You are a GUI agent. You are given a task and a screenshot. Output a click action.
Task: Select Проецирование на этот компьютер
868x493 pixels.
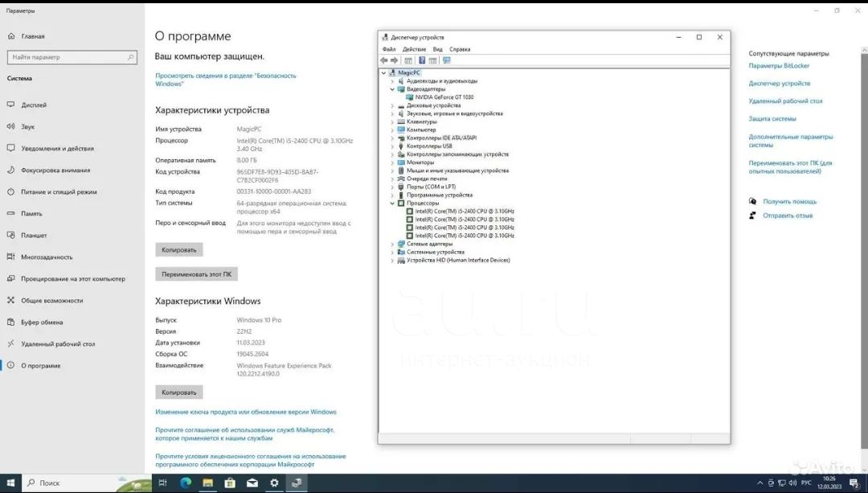(x=73, y=278)
